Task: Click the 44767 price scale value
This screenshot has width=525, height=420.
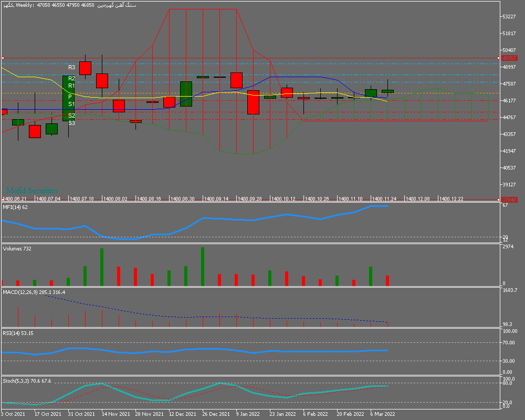Action: coord(509,117)
